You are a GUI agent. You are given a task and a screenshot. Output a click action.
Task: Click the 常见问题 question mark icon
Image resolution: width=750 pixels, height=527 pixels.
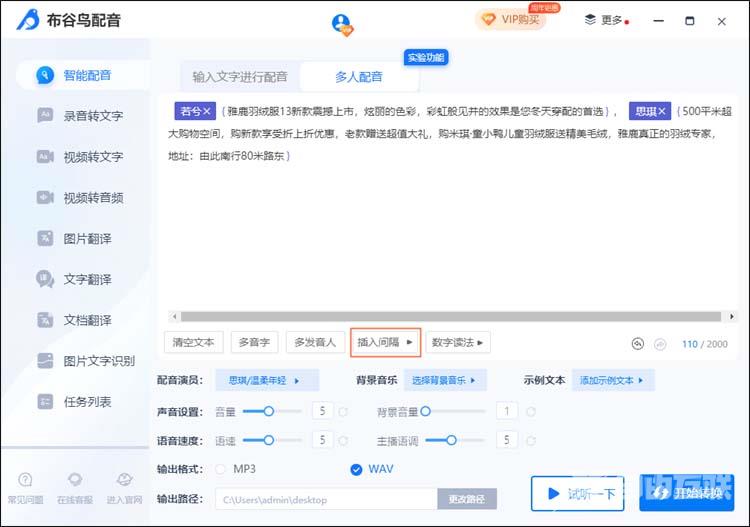coord(25,479)
